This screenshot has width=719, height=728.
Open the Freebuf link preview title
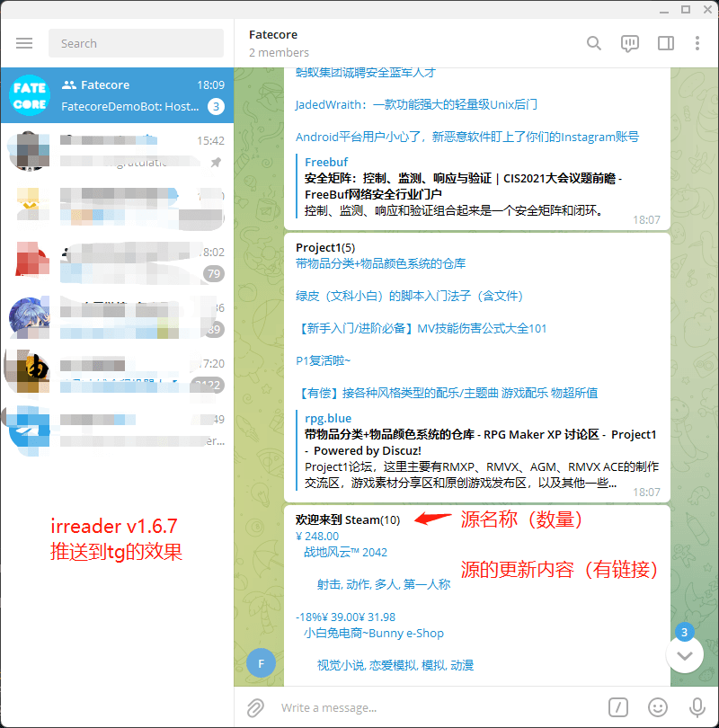[463, 186]
